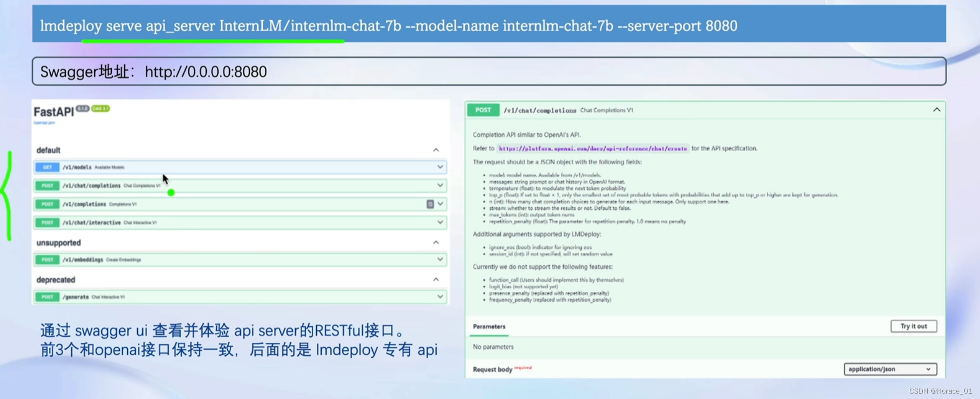Collapse the expanded Chat Completions V1 panel

tap(937, 110)
